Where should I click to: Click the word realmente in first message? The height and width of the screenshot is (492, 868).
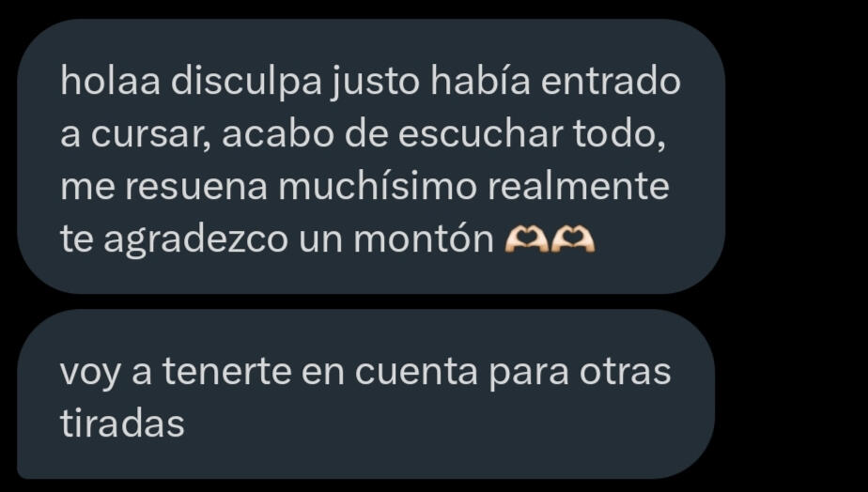point(578,187)
